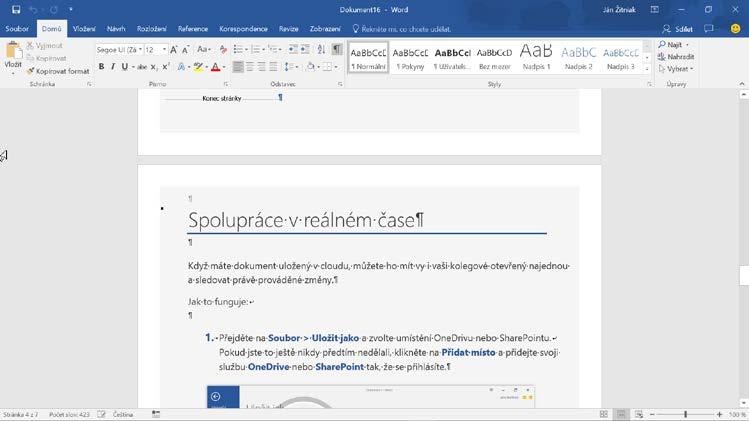749x421 pixels.
Task: Click the Redo icon in quick access toolbar
Action: click(54, 10)
